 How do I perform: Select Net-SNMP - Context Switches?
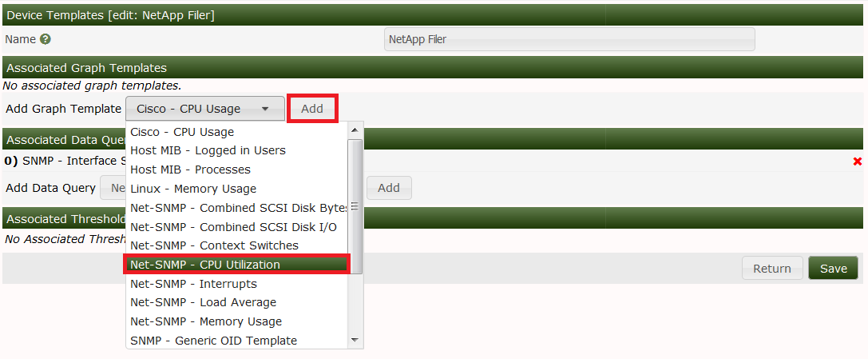pos(214,245)
